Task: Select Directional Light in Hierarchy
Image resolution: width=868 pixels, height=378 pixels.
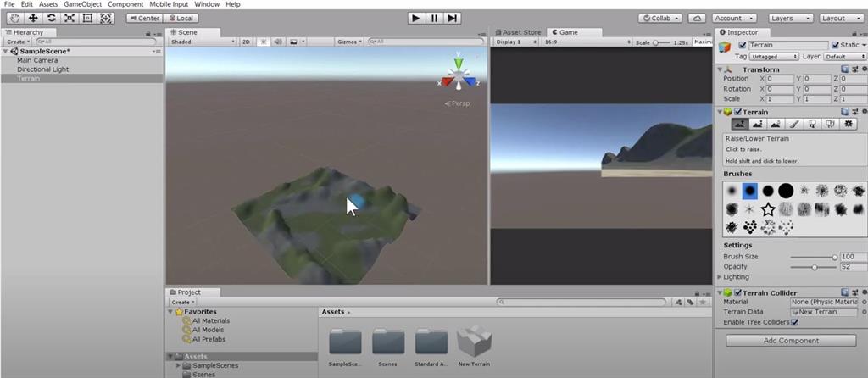Action: coord(42,69)
